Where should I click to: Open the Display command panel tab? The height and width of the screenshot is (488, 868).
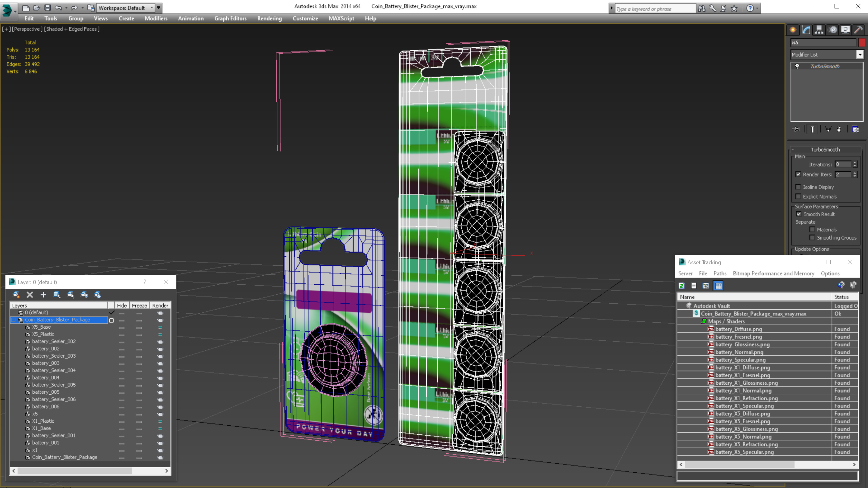845,30
